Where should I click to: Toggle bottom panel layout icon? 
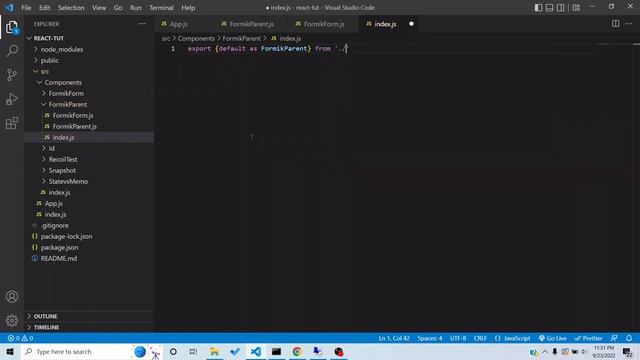point(549,8)
